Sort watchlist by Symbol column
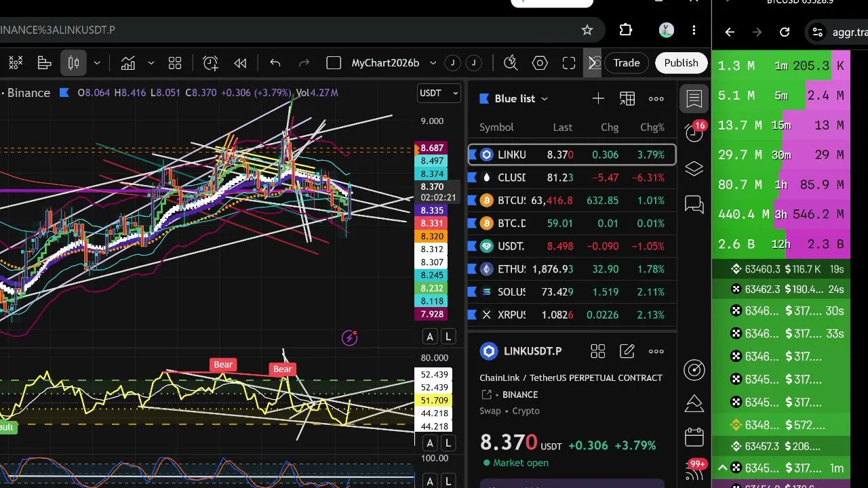868x488 pixels. (x=496, y=127)
